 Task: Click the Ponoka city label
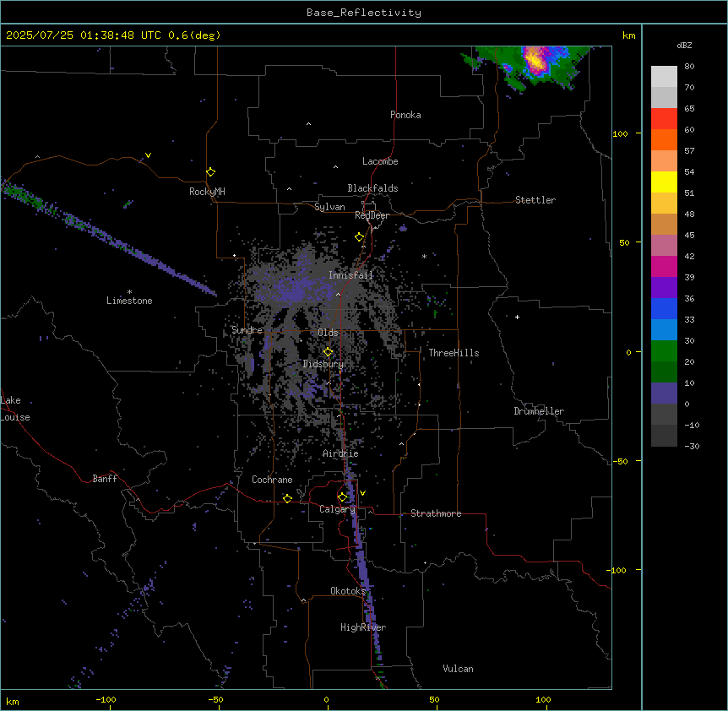click(405, 115)
